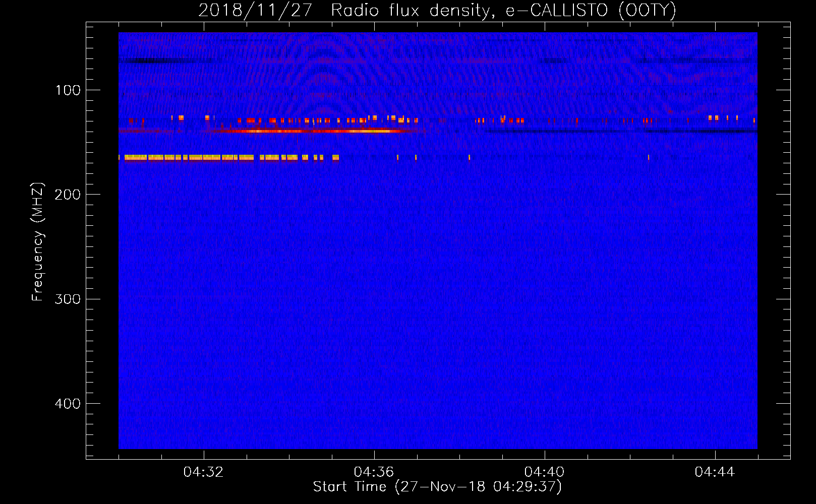Select the 300 frequency tick label
816x504 pixels.
(68, 299)
